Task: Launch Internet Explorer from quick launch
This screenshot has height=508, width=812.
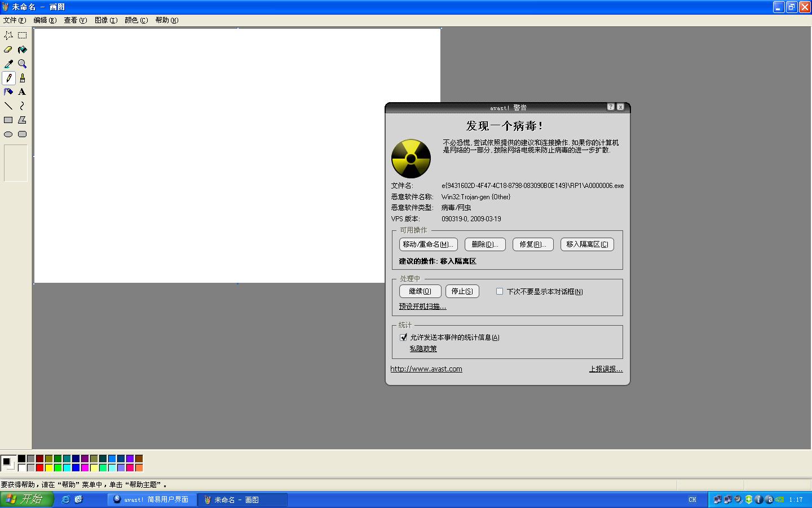Action: tap(66, 500)
